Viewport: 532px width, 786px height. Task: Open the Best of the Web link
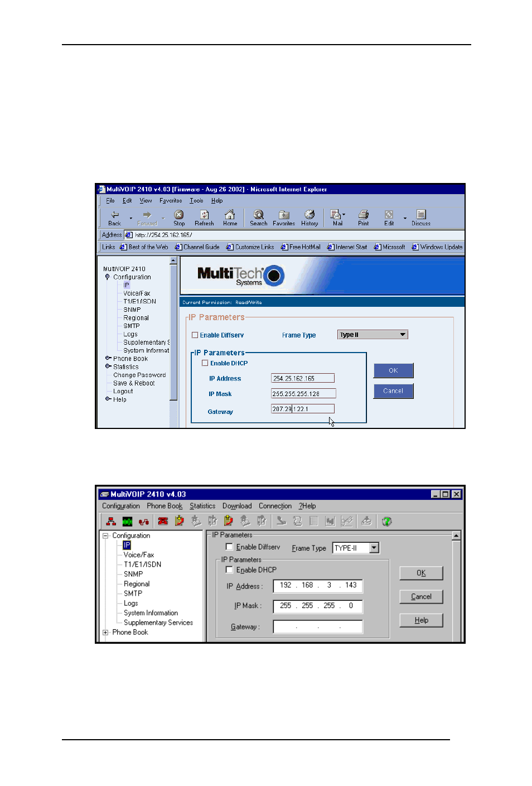(x=144, y=247)
